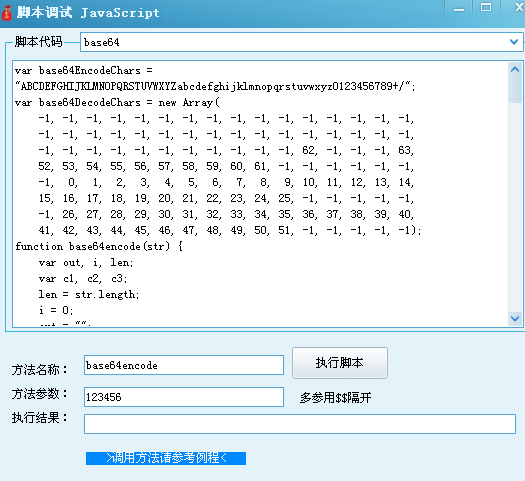Click the 'var c1, c2, c3;' line

point(83,278)
